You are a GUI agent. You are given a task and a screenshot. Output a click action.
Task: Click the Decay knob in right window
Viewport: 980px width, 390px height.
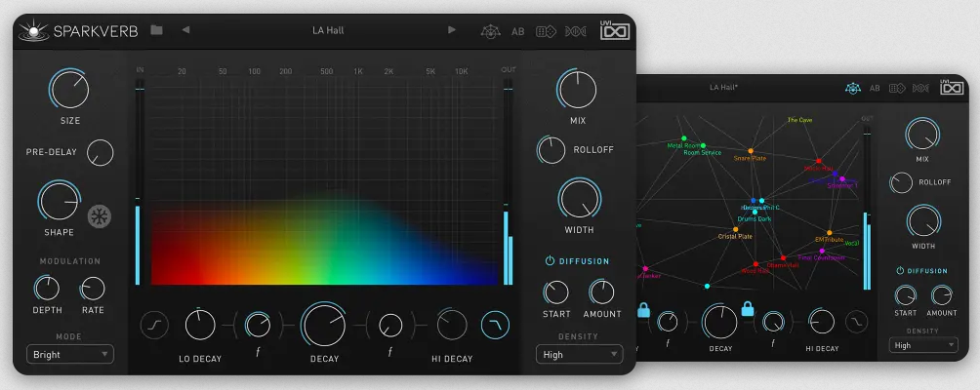[x=719, y=322]
